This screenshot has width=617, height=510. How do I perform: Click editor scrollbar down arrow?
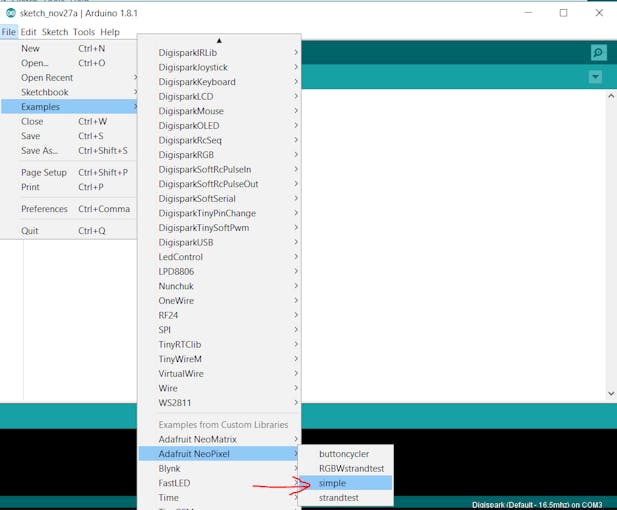[x=611, y=394]
